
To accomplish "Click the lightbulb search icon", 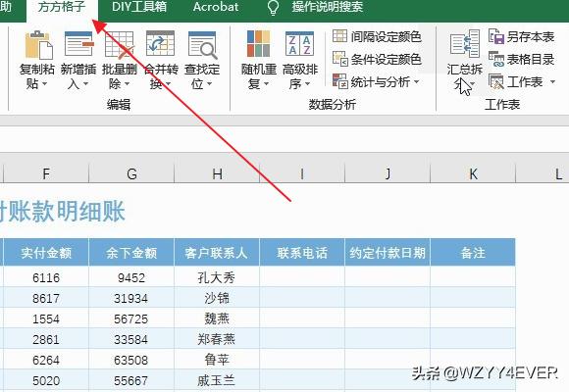I will click(273, 7).
